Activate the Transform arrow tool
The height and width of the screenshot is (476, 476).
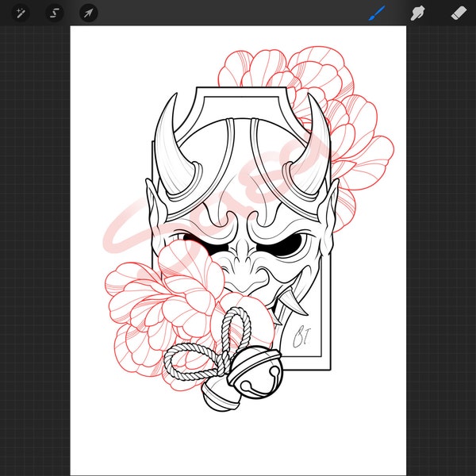click(89, 13)
